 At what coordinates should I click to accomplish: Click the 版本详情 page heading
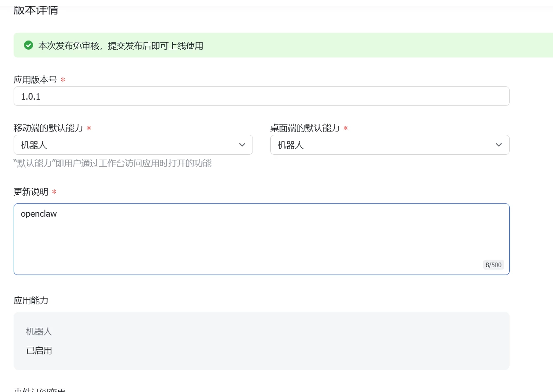36,10
